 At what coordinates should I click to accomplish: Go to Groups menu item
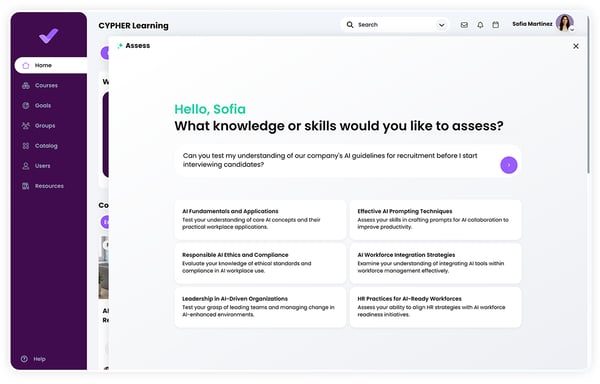[x=45, y=126]
